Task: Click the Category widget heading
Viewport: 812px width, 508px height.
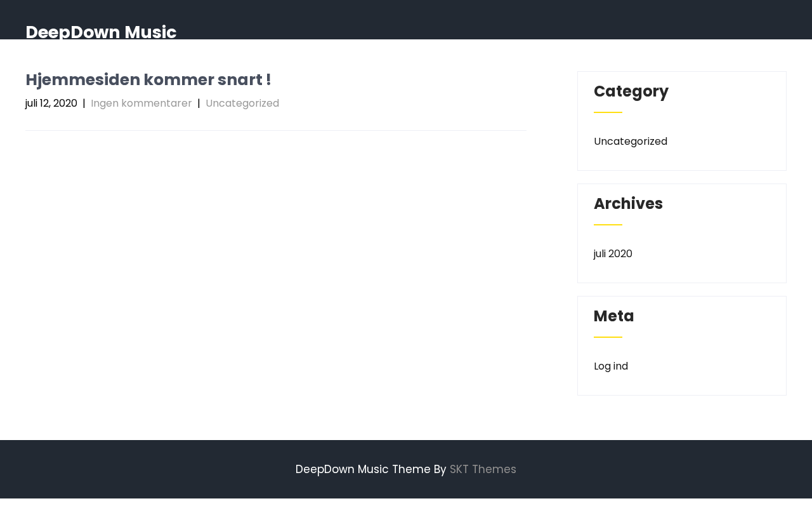Action: pos(631,91)
